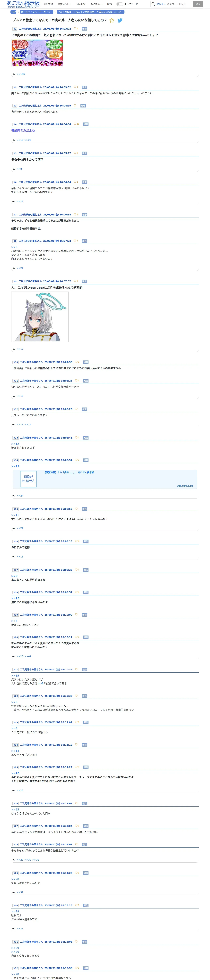Add thread to favorites with star icon

(112, 21)
